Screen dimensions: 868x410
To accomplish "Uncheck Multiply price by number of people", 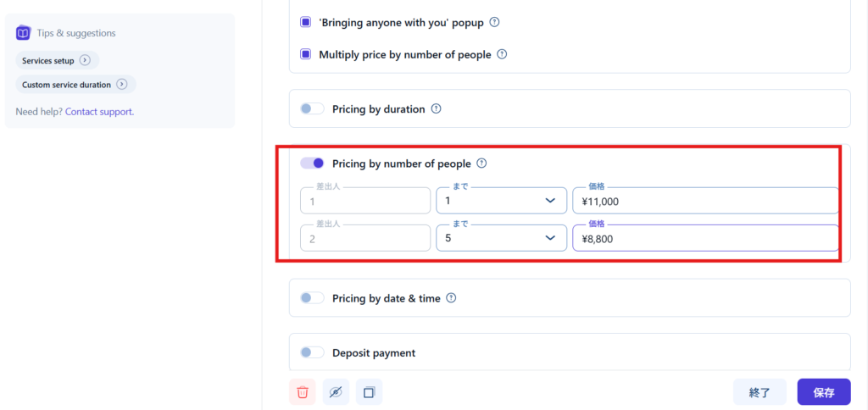I will (306, 54).
